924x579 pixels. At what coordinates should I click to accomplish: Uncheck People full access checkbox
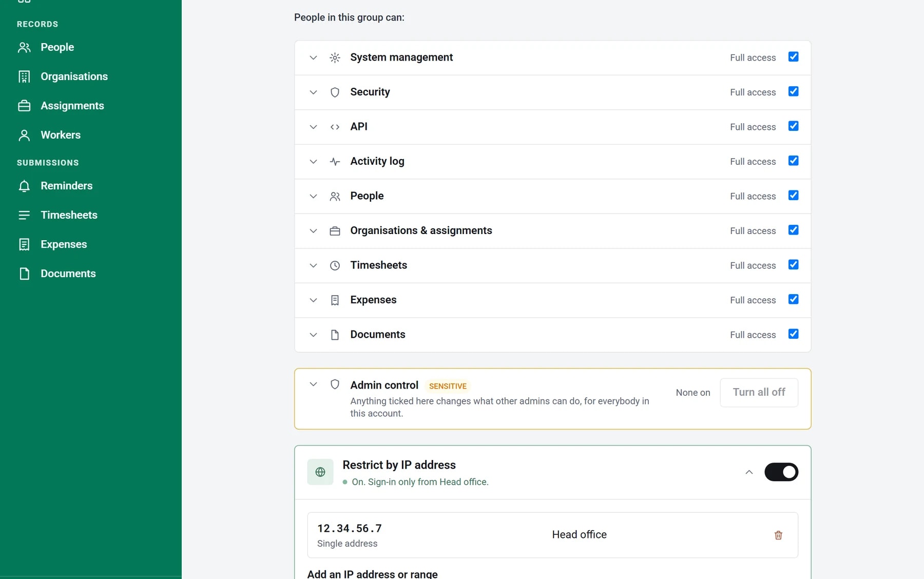tap(793, 196)
